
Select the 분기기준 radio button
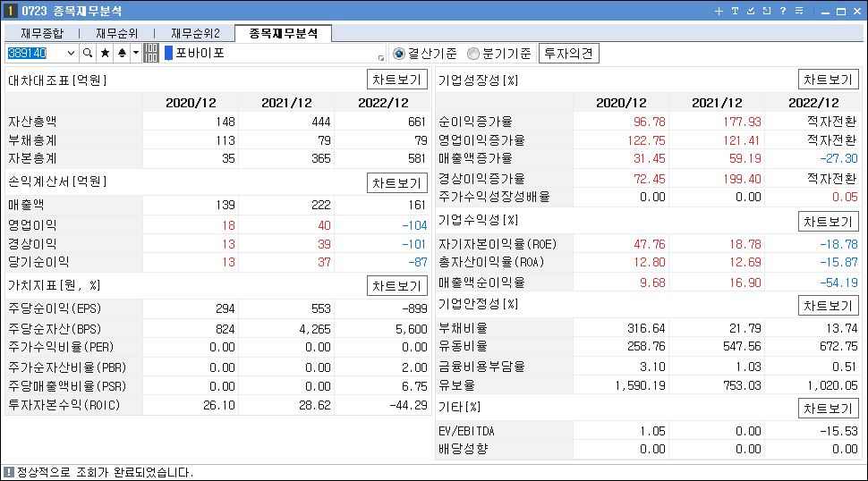472,54
